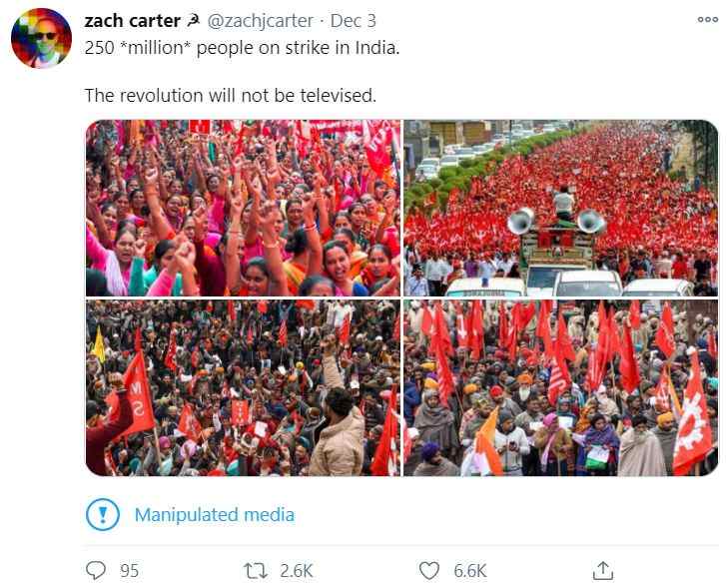Click the 95 replies count
This screenshot has height=585, width=728.
[x=129, y=571]
